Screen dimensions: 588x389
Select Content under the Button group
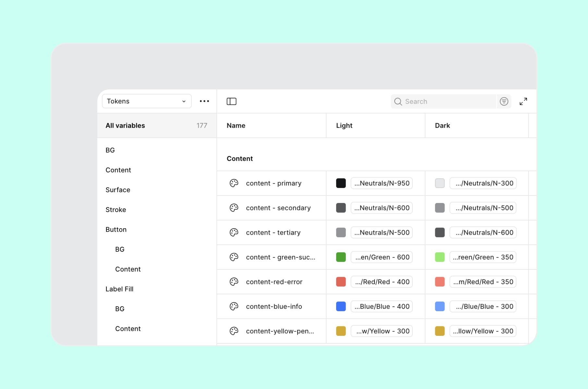coord(128,269)
